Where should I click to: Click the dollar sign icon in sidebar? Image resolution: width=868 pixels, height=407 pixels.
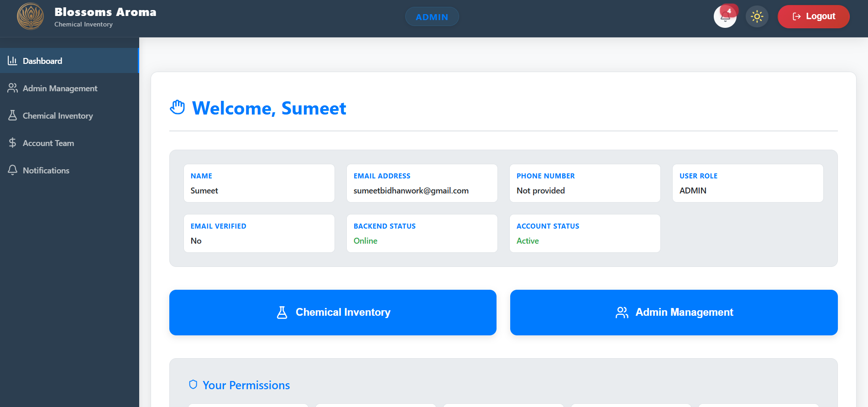pos(12,143)
